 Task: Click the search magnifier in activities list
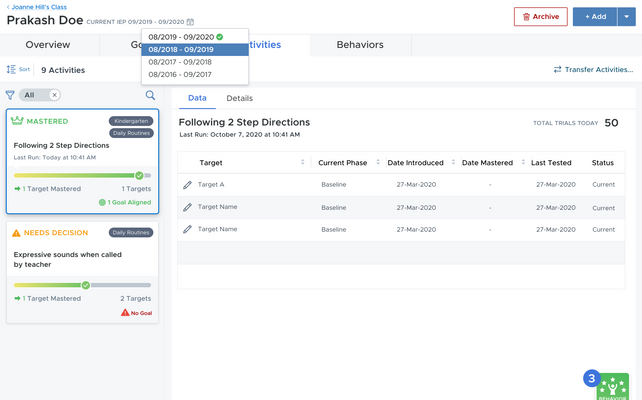pos(151,95)
